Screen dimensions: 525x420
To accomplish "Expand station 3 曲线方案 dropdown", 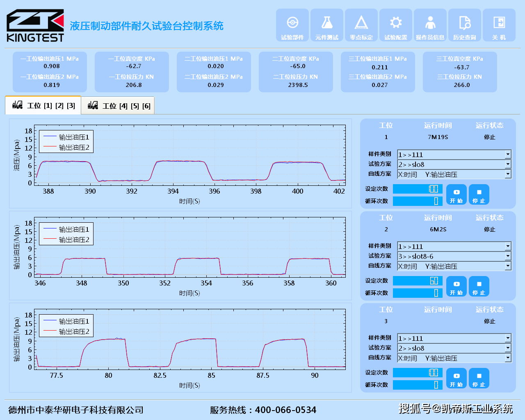I will click(x=508, y=358).
